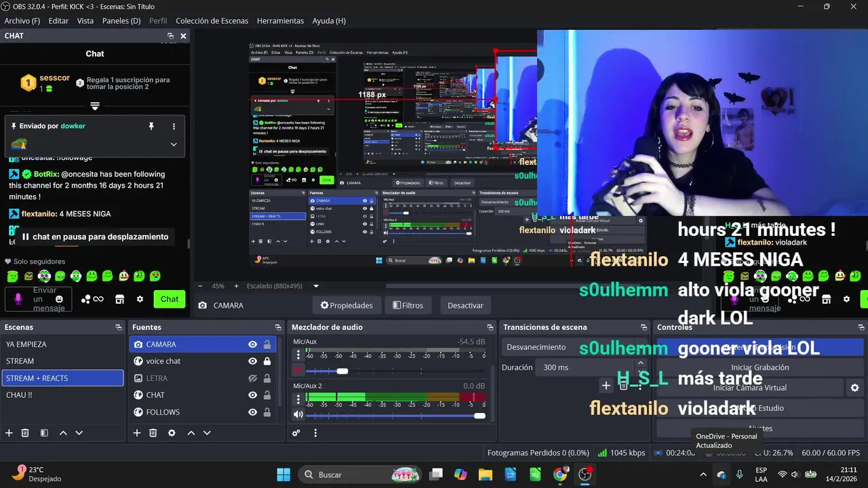Move scene up with arrow in Escenas
This screenshot has height=488, width=868.
pyautogui.click(x=63, y=433)
